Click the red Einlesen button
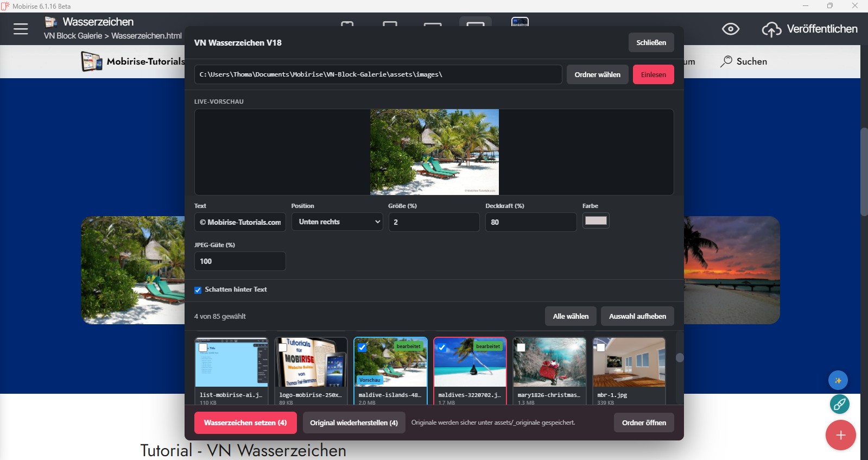The width and height of the screenshot is (868, 460). point(654,74)
